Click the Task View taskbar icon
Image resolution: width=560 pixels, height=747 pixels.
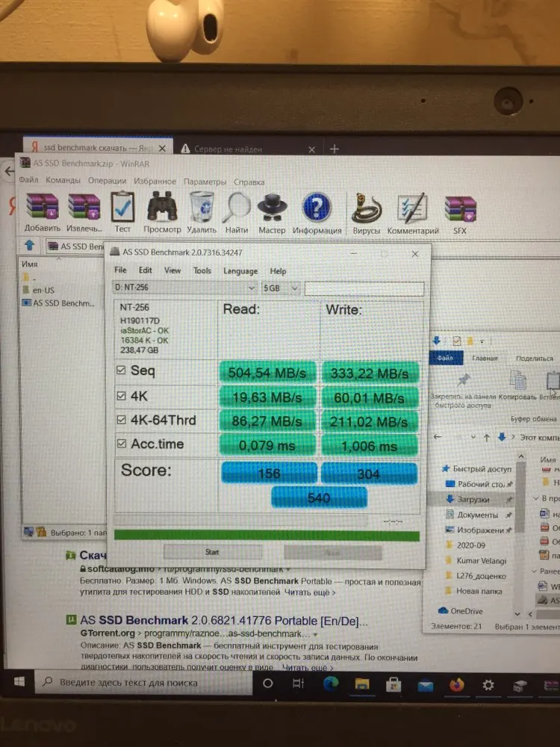[x=298, y=684]
